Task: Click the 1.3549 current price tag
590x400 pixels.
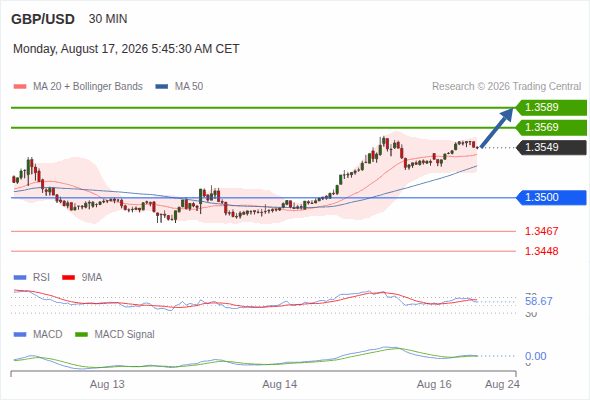Action: 551,148
